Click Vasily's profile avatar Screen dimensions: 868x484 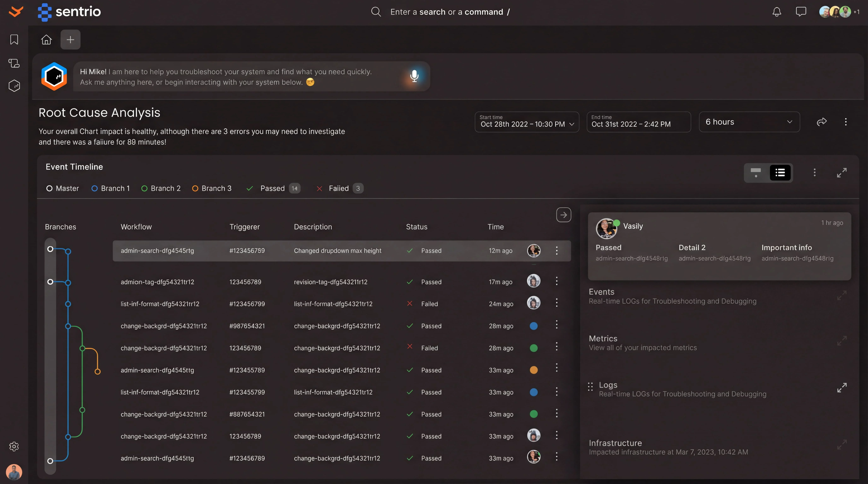click(x=607, y=229)
